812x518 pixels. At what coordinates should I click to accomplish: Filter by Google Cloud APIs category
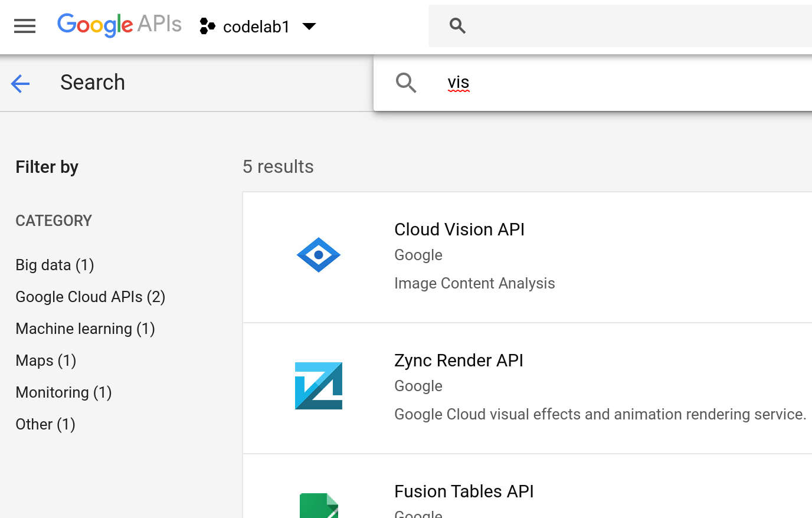[90, 297]
